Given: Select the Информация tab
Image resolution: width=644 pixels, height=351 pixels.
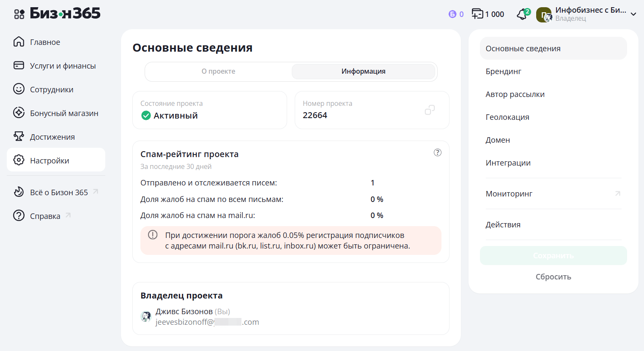Looking at the screenshot, I should [363, 72].
